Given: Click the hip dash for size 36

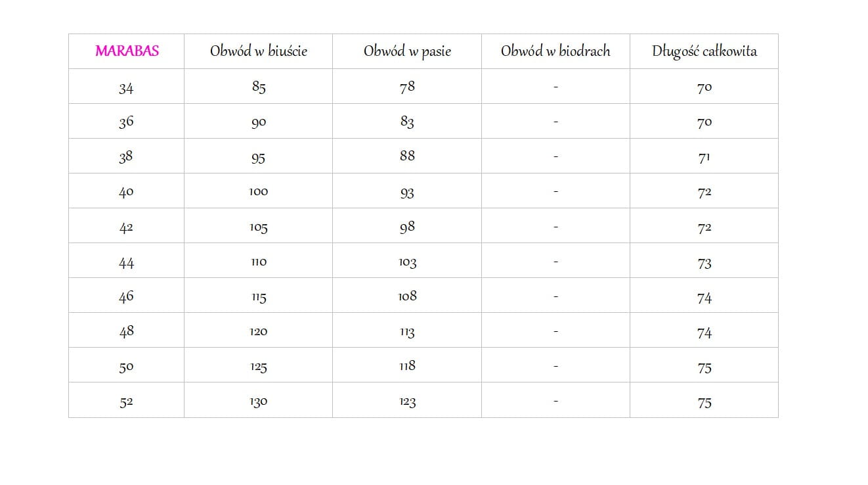Looking at the screenshot, I should [x=555, y=122].
